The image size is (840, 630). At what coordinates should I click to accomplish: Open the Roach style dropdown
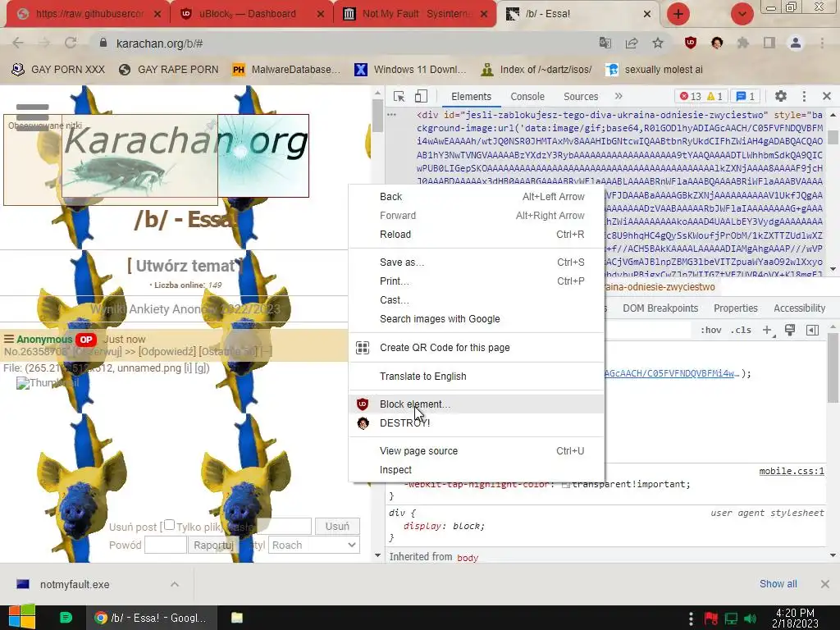(314, 545)
